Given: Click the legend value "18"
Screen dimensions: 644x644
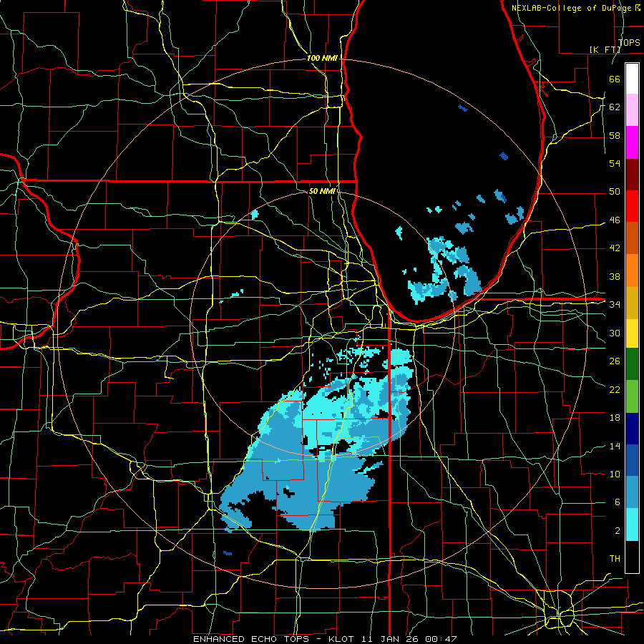Looking at the screenshot, I should click(x=615, y=418).
